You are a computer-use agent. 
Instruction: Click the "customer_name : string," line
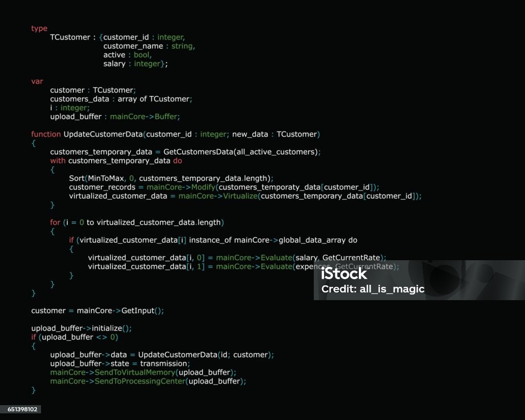tap(149, 46)
